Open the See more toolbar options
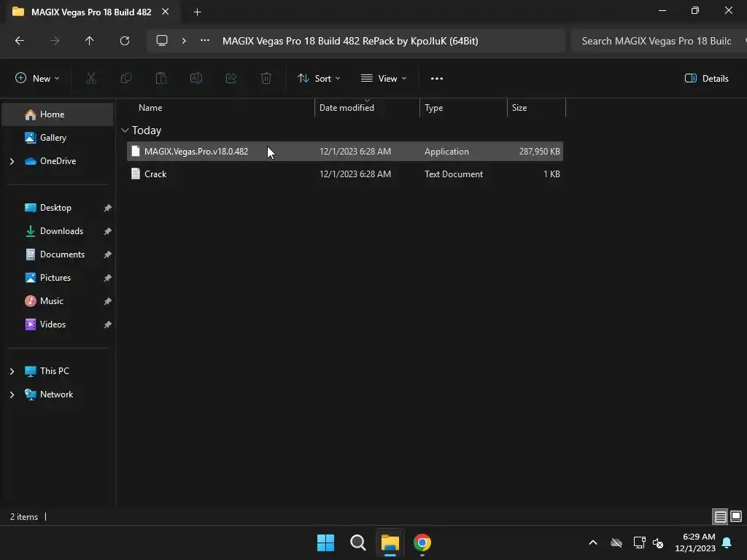 tap(437, 79)
